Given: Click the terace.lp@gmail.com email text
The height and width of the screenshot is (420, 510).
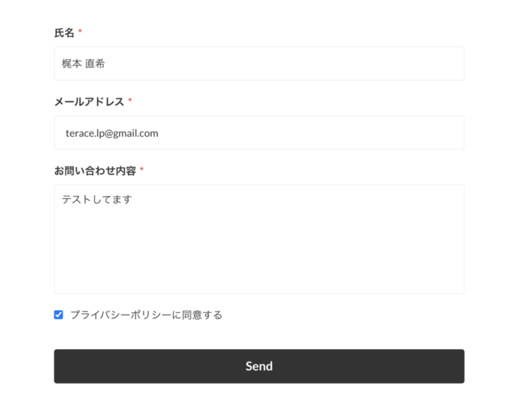Looking at the screenshot, I should tap(112, 133).
